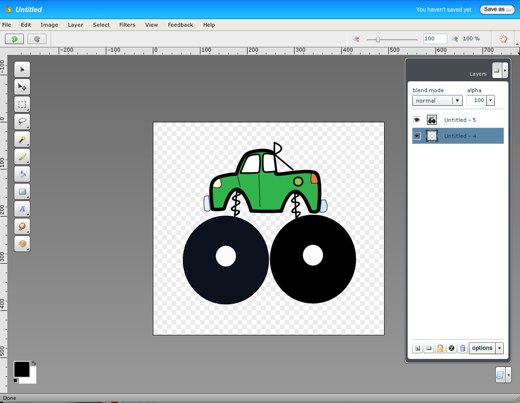Open the Select menu
The height and width of the screenshot is (403, 520).
(x=101, y=25)
